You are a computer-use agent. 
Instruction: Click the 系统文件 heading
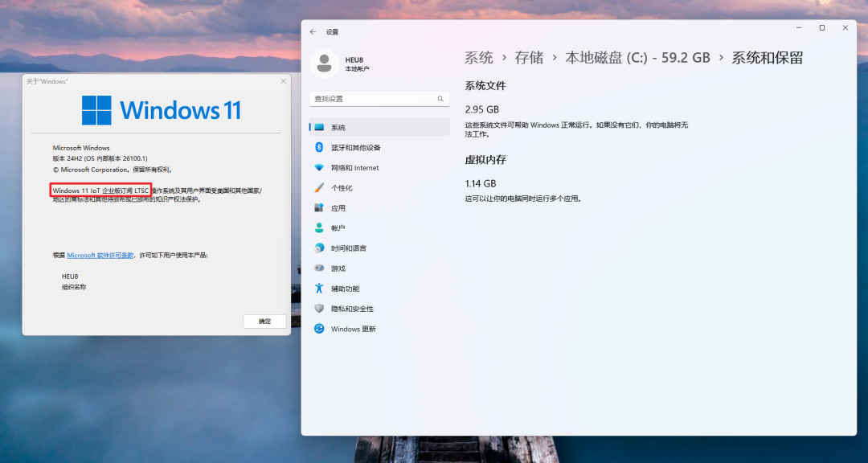[x=485, y=86]
